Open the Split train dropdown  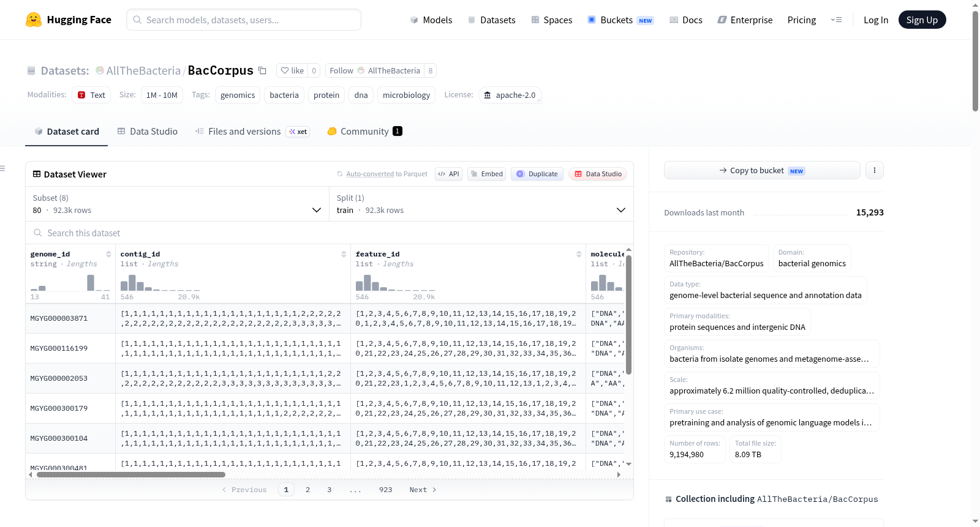(x=481, y=204)
